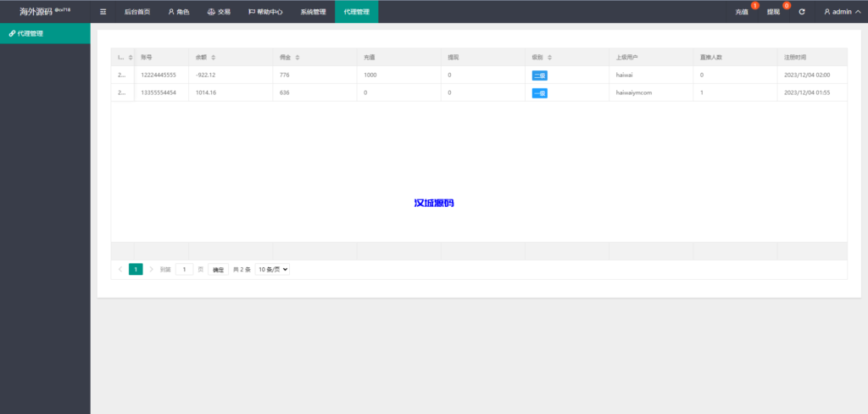This screenshot has width=868, height=414.
Task: Collapse sidebar with the hamburger menu icon
Action: (103, 12)
